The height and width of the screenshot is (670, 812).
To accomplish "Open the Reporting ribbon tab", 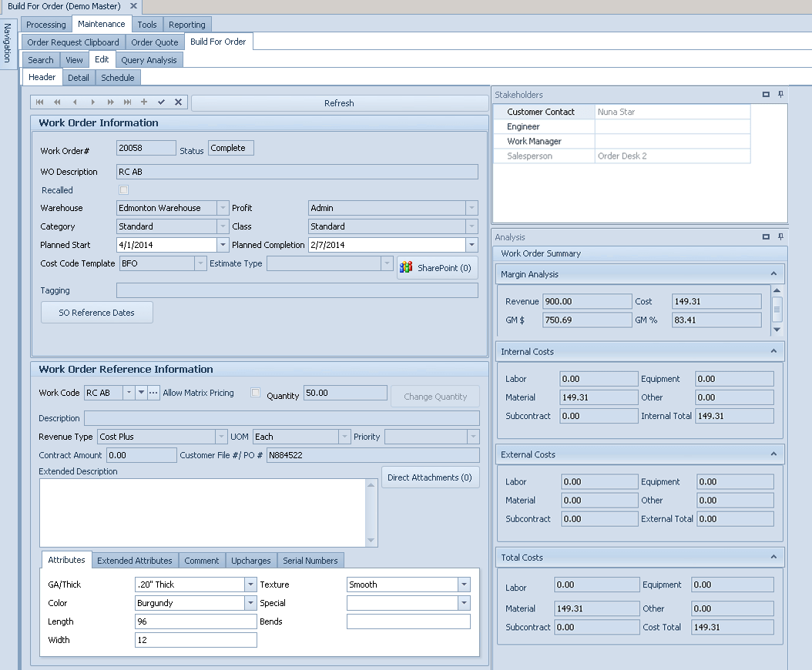I will (x=187, y=24).
